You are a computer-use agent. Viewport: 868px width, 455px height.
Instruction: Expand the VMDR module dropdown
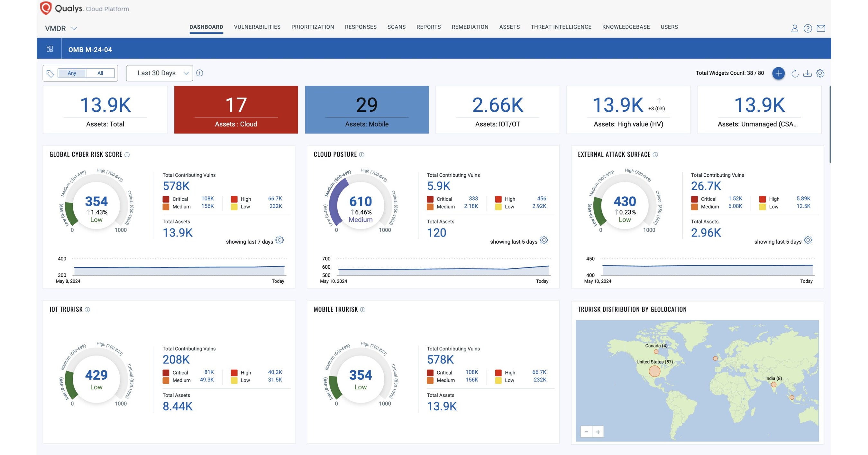[x=61, y=28]
